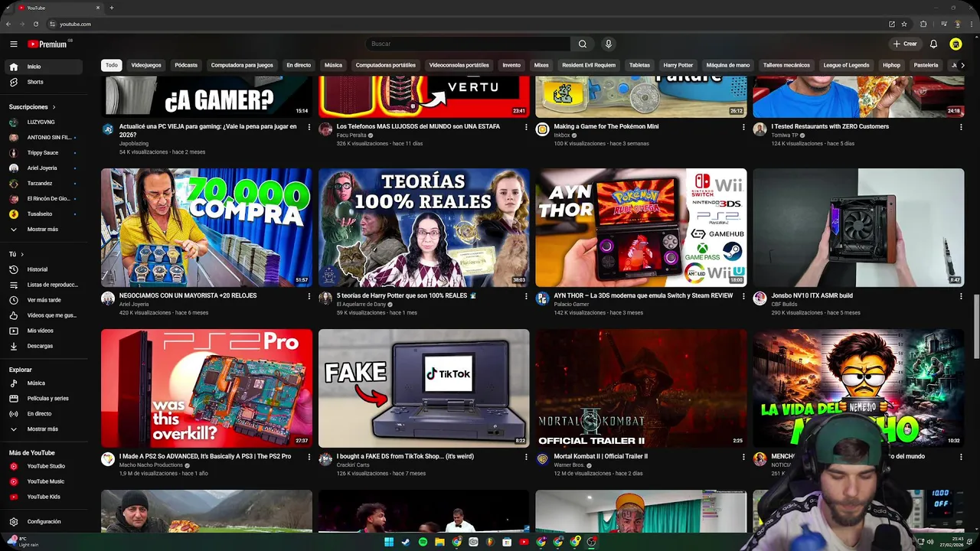Explore Películas y series
Viewport: 980px width, 551px height.
[44, 398]
